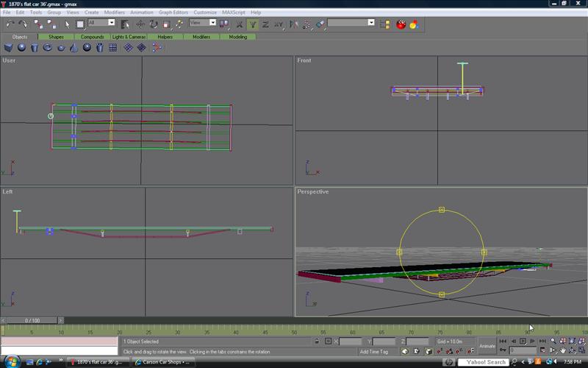Create a Box primitive from Objects tab

pyautogui.click(x=8, y=47)
